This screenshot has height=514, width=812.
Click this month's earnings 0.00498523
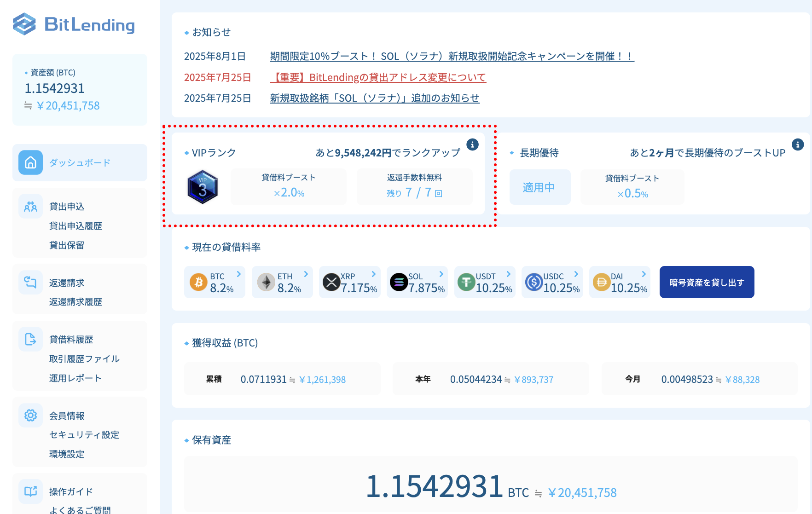pyautogui.click(x=687, y=380)
